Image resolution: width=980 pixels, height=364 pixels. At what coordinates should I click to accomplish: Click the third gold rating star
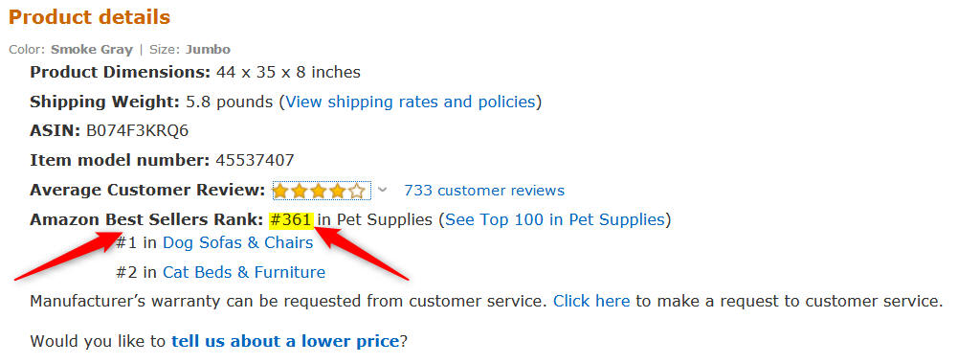(x=319, y=191)
